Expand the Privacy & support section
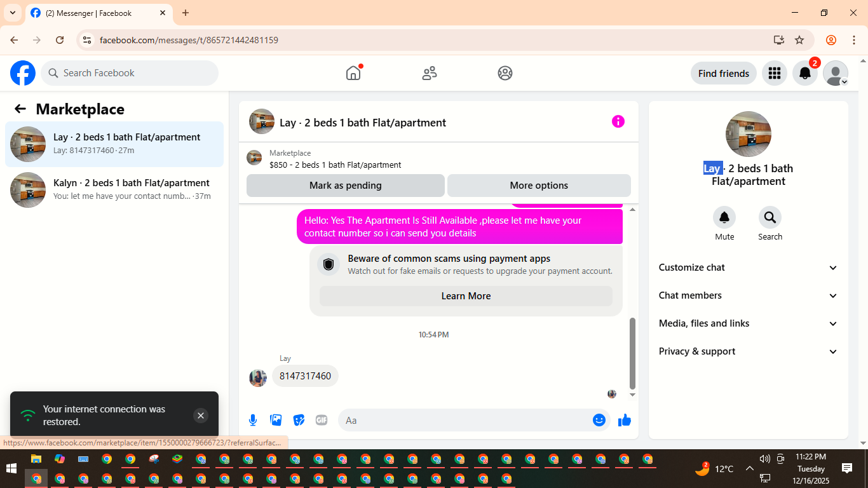This screenshot has height=488, width=868. pos(749,351)
